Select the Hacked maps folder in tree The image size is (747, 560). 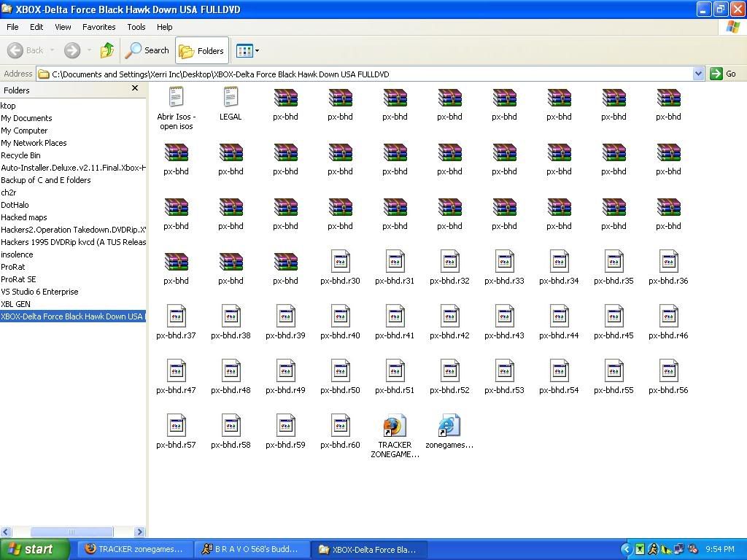pos(24,217)
